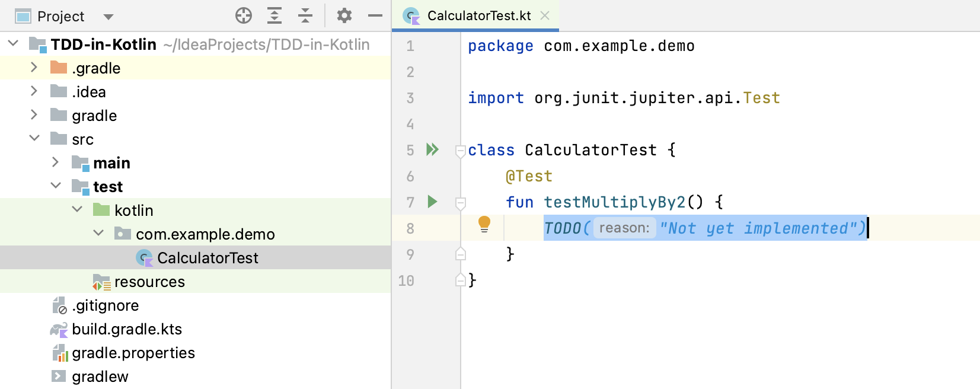Screen dimensions: 980x389
Task: Click the yellow lightbulb intention icon
Action: [484, 224]
